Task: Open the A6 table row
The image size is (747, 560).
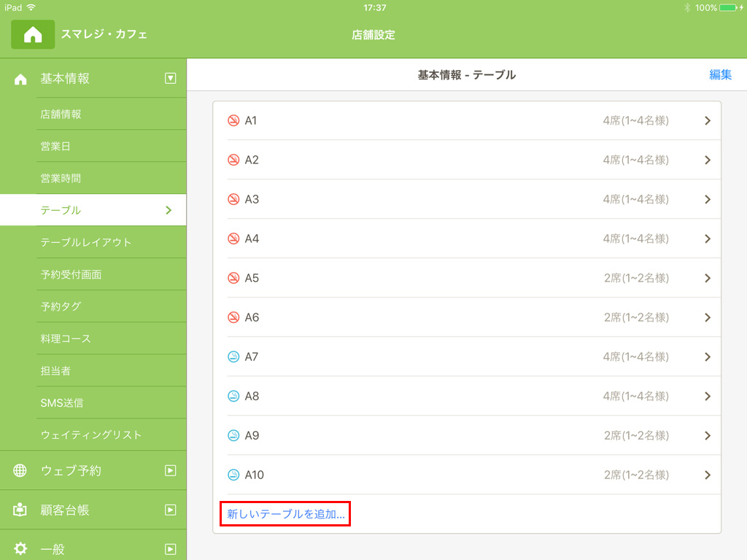Action: tap(467, 317)
